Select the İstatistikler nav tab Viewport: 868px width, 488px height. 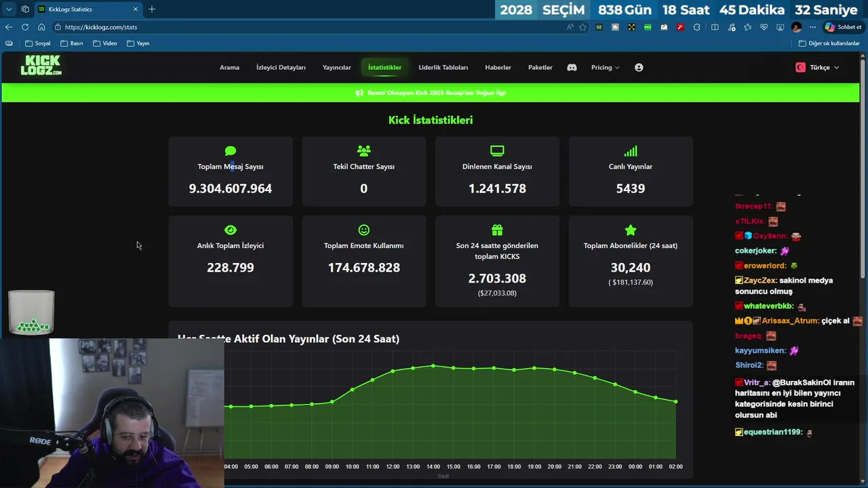(x=384, y=67)
